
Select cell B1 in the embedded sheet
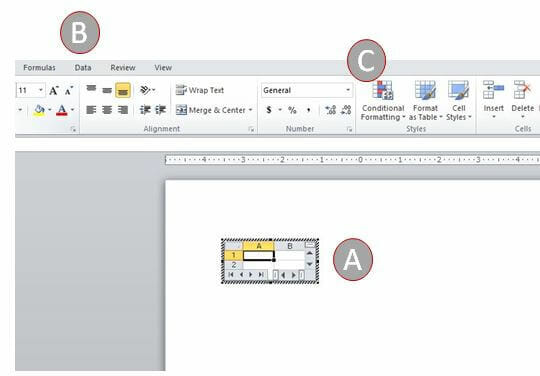pyautogui.click(x=290, y=255)
